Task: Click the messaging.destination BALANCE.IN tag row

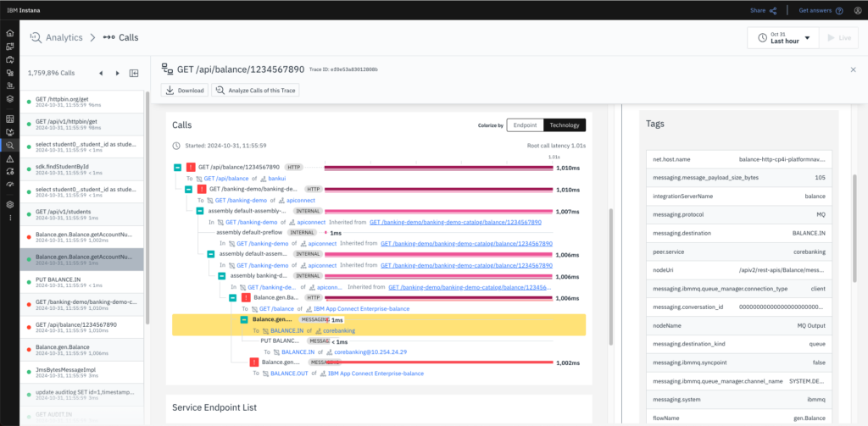Action: click(739, 234)
